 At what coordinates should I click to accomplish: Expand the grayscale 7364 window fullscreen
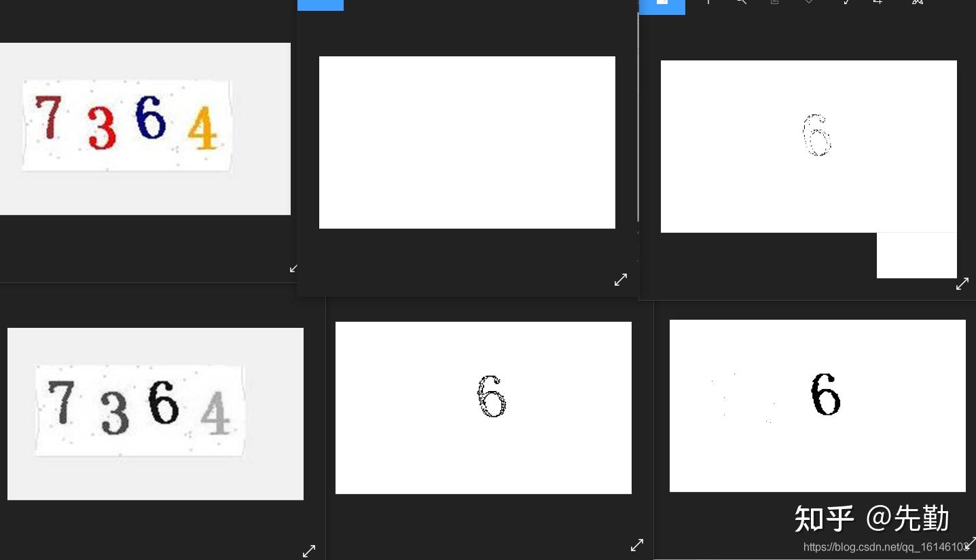(x=309, y=551)
